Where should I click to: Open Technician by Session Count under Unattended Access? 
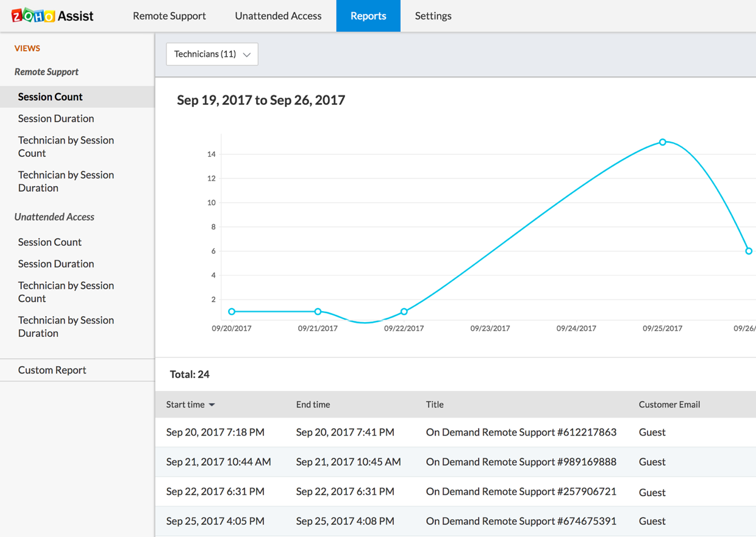tap(66, 292)
